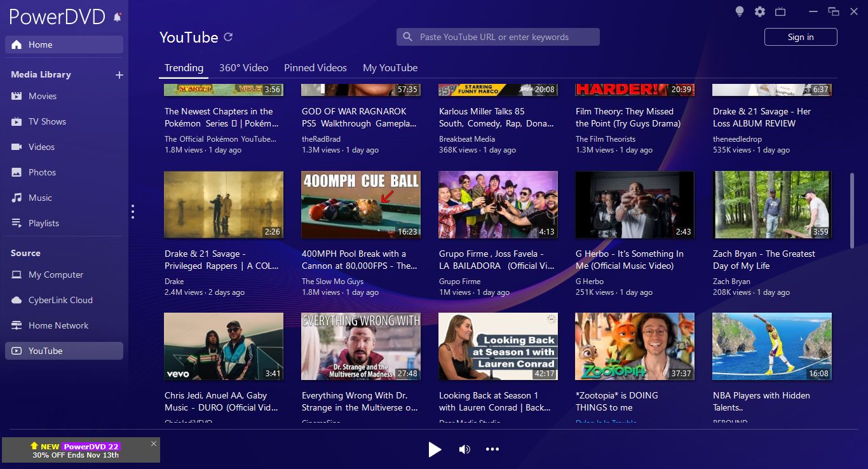Mute the volume speaker icon
This screenshot has height=469, width=868.
(465, 449)
